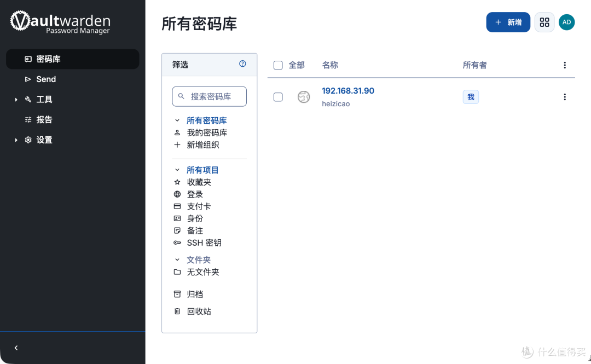Click the star icon beside 收藏夹
Screen dimensions: 591x364
click(x=177, y=182)
